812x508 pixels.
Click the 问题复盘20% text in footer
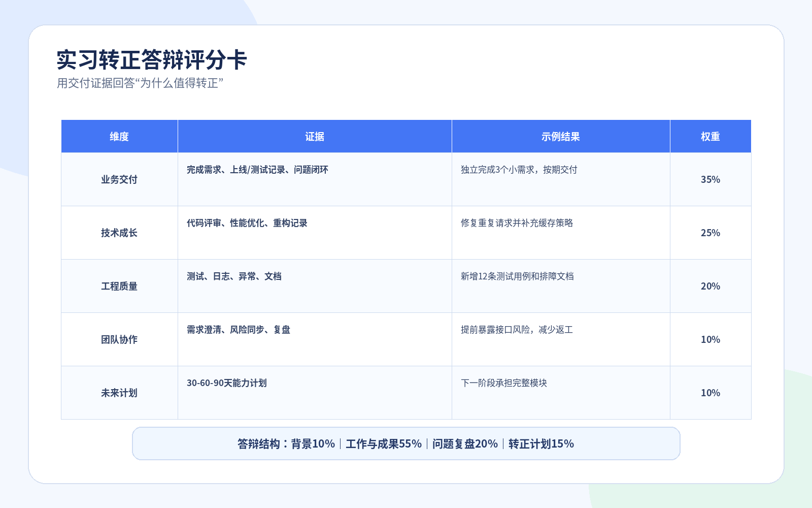[465, 444]
